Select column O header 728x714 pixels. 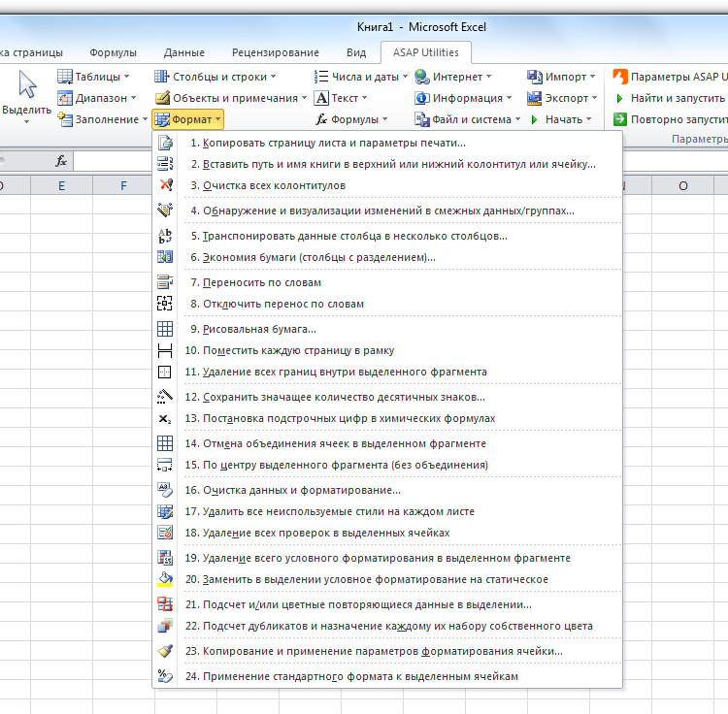tap(683, 186)
